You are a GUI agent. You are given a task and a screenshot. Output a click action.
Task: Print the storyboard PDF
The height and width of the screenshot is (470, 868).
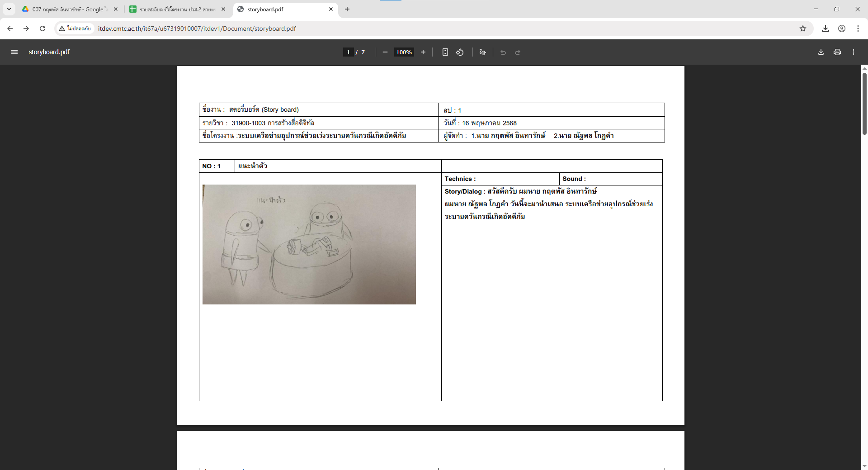click(837, 52)
